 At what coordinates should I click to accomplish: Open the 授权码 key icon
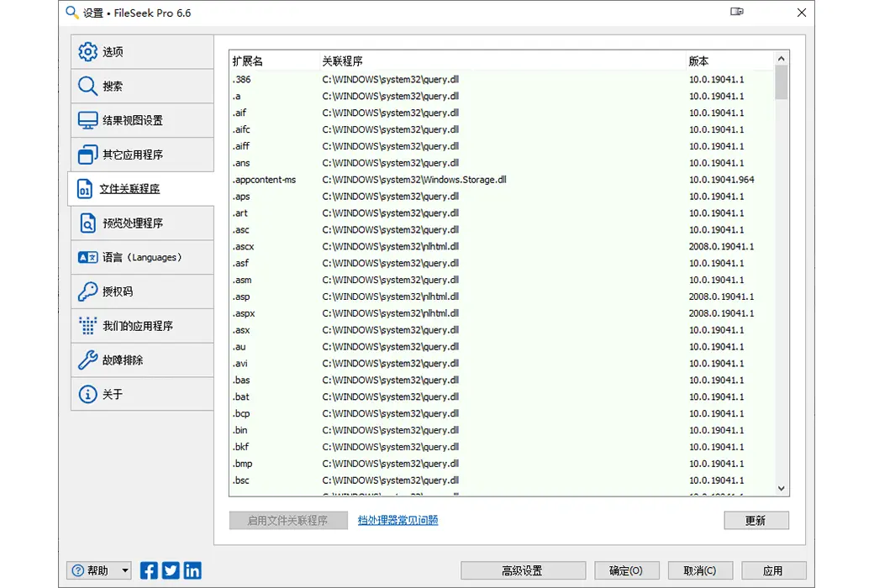tap(87, 291)
